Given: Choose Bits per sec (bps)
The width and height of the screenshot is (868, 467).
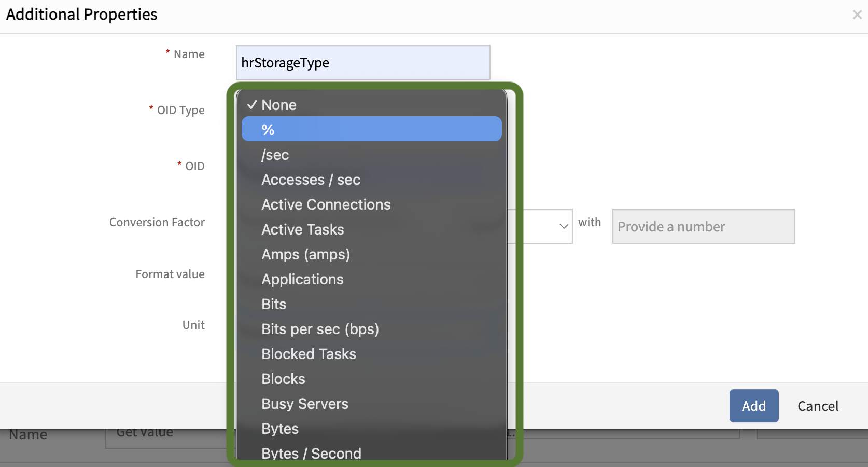Looking at the screenshot, I should (320, 329).
